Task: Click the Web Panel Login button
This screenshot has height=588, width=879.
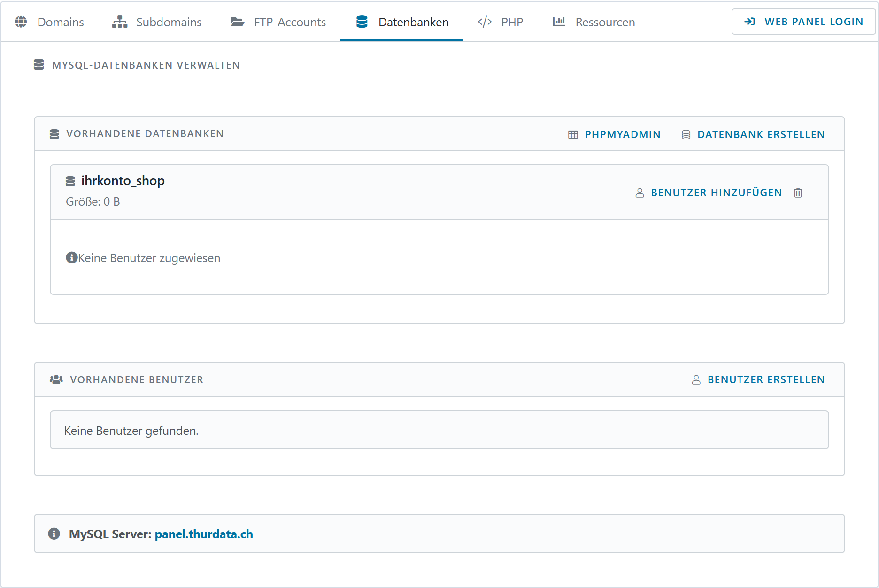Action: point(803,22)
